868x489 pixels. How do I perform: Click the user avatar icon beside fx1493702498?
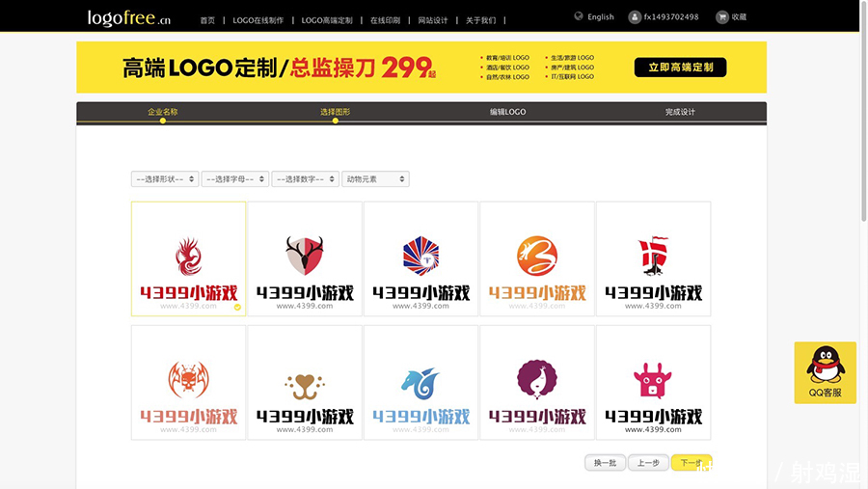(635, 17)
